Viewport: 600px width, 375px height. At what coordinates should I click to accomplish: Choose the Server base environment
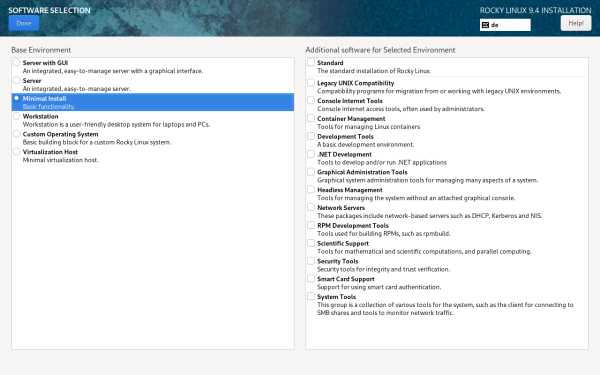point(16,80)
